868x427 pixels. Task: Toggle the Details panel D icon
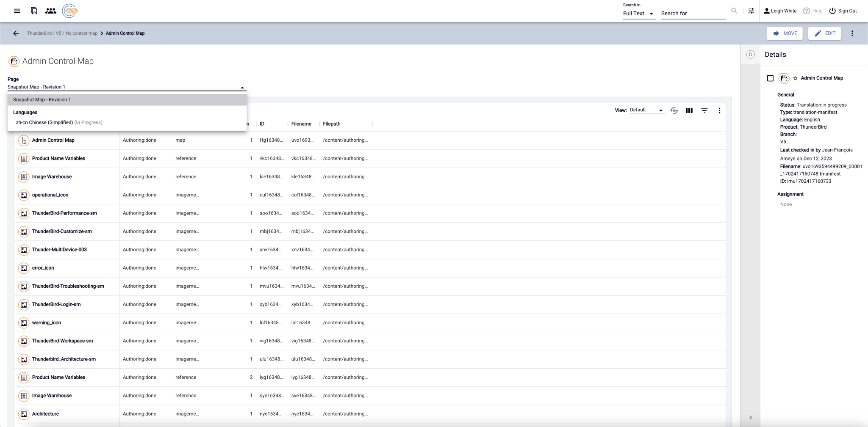(x=751, y=55)
